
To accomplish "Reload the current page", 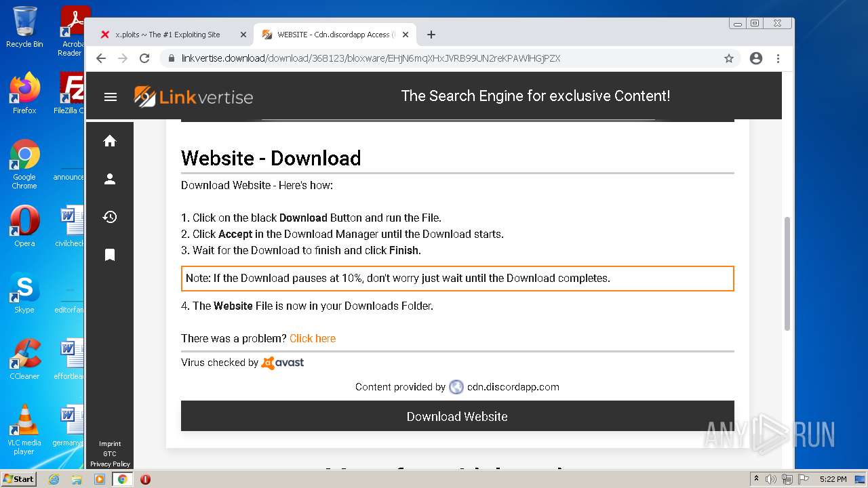I will (x=144, y=58).
